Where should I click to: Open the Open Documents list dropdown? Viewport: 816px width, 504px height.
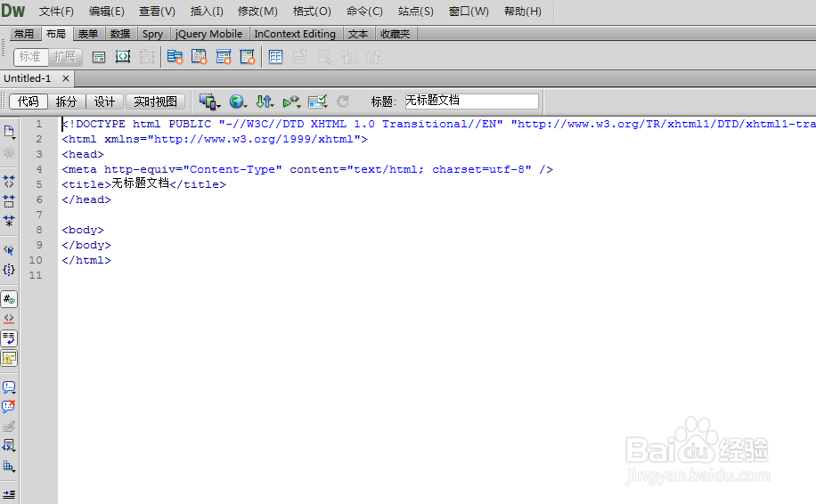[9, 132]
